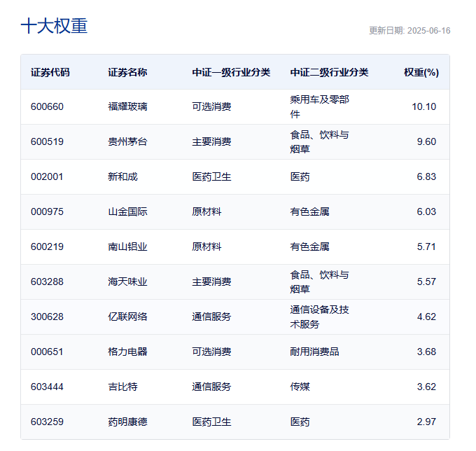Viewport: 476px width, 451px height.
Task: Click 医药 in the 新和成 row
Action: click(300, 176)
